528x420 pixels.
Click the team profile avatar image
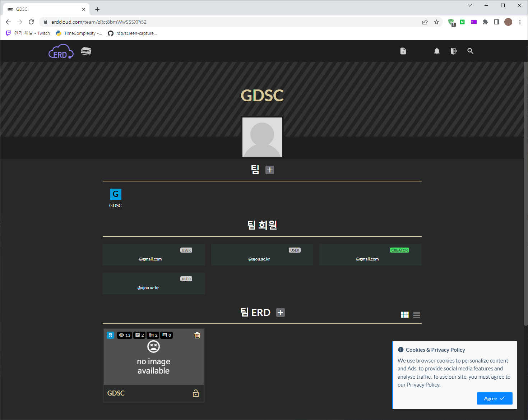click(262, 137)
